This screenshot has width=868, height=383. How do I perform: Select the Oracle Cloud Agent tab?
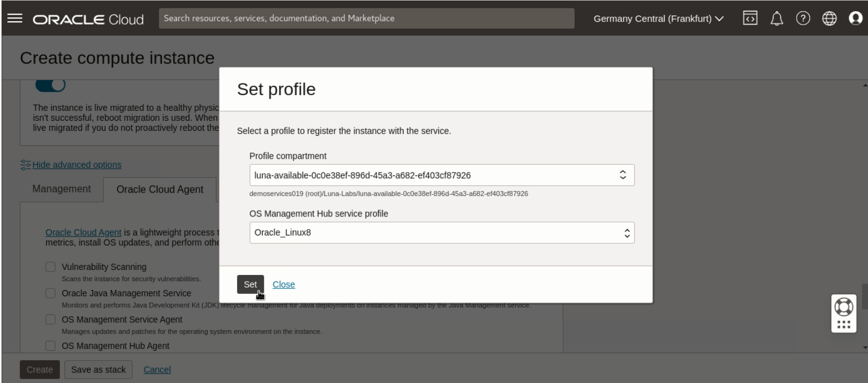tap(160, 189)
